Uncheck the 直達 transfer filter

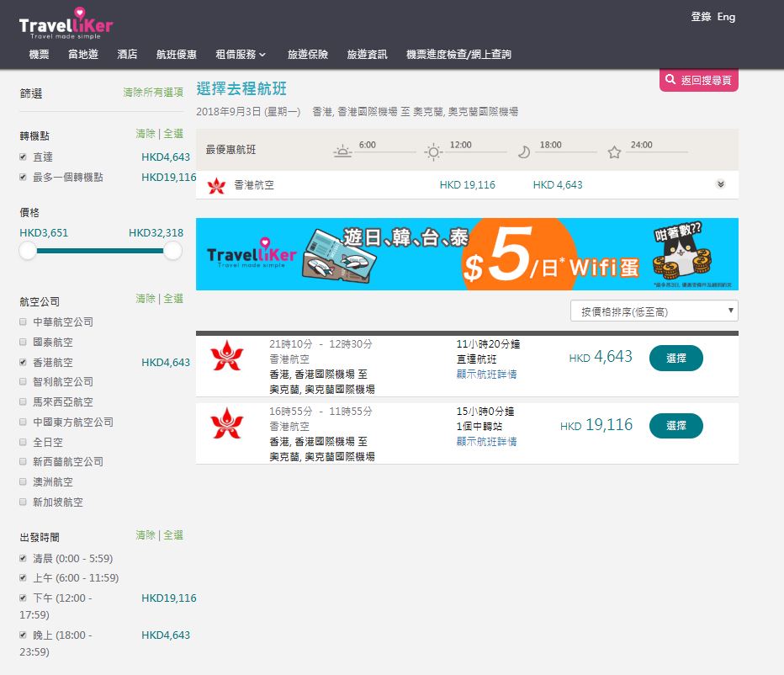click(23, 157)
